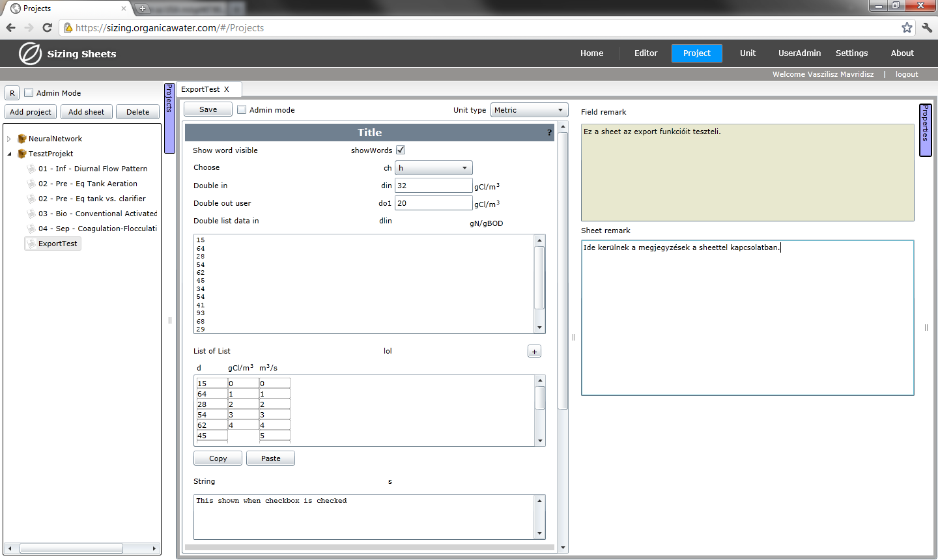Click the NeuralNetwork project folder icon
Viewport: 938px width, 560px height.
pyautogui.click(x=22, y=139)
